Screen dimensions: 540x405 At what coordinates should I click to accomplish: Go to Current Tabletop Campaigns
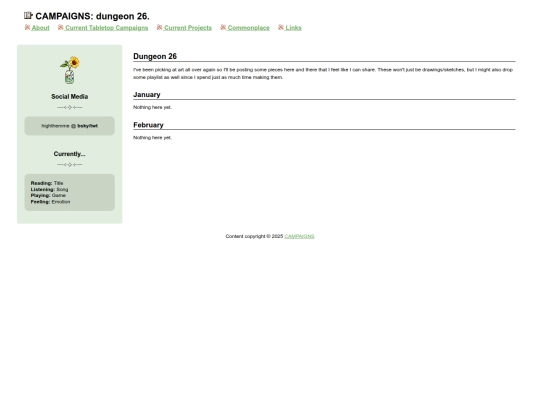tap(106, 28)
